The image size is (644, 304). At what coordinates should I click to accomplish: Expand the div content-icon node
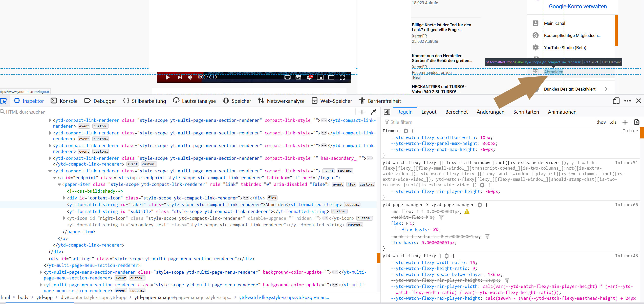click(64, 198)
